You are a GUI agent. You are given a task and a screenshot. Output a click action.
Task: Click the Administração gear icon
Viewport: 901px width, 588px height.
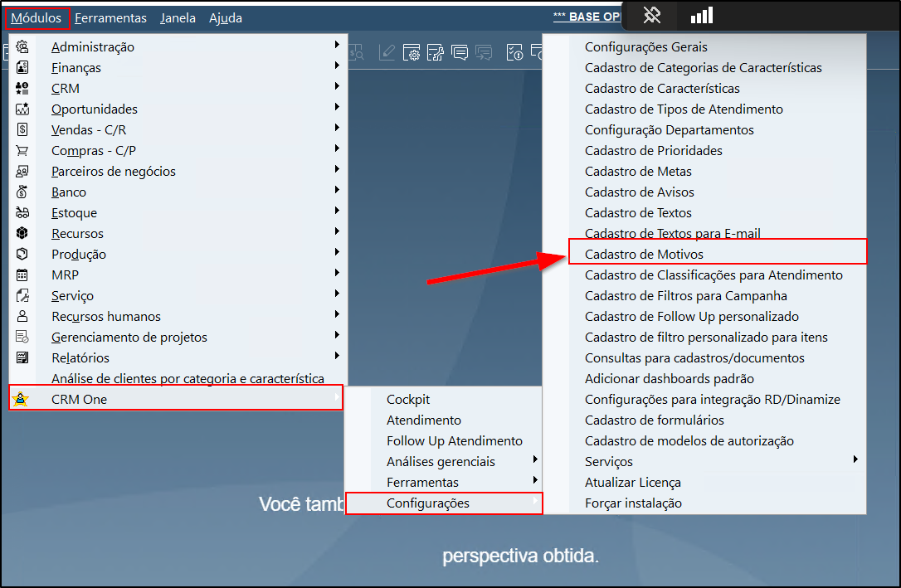22,46
